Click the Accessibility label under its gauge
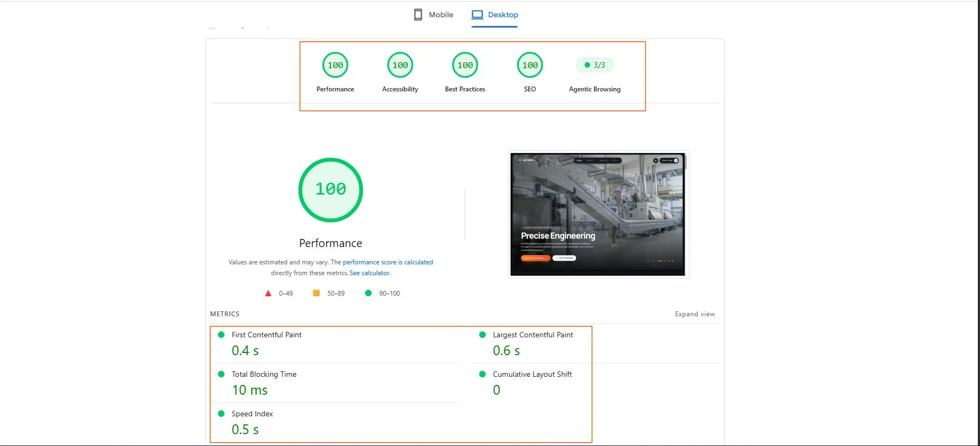The width and height of the screenshot is (980, 446). [400, 89]
